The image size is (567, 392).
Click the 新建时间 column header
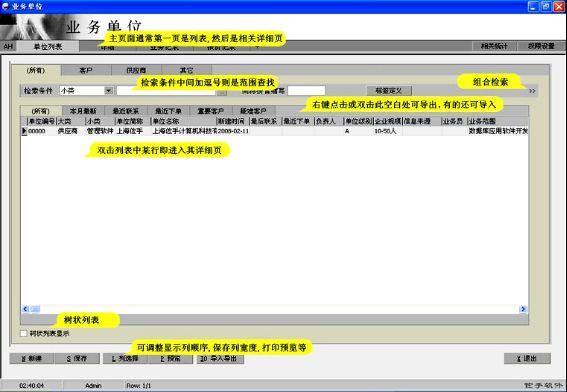233,121
